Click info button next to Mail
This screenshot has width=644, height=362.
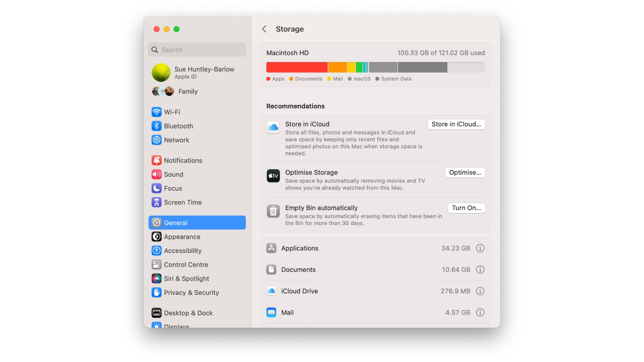(480, 312)
